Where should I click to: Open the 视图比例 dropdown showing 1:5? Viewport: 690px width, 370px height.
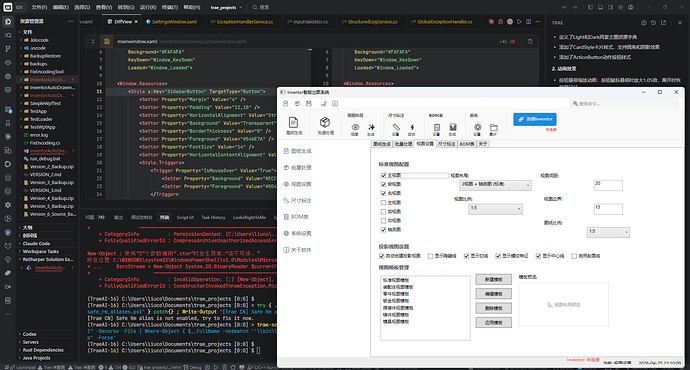click(495, 209)
